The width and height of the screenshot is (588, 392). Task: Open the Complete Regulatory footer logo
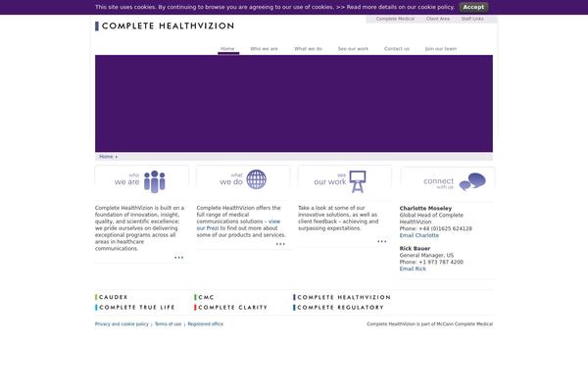339,307
